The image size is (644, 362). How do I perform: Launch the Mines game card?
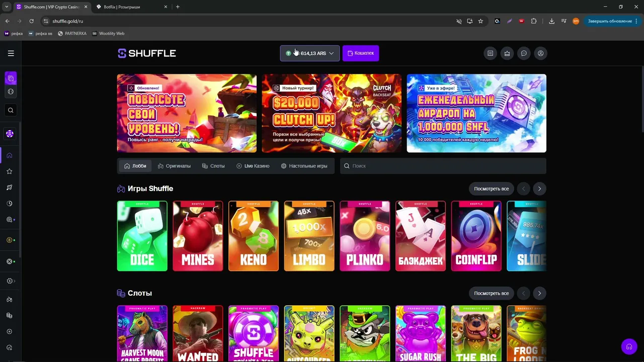click(198, 236)
